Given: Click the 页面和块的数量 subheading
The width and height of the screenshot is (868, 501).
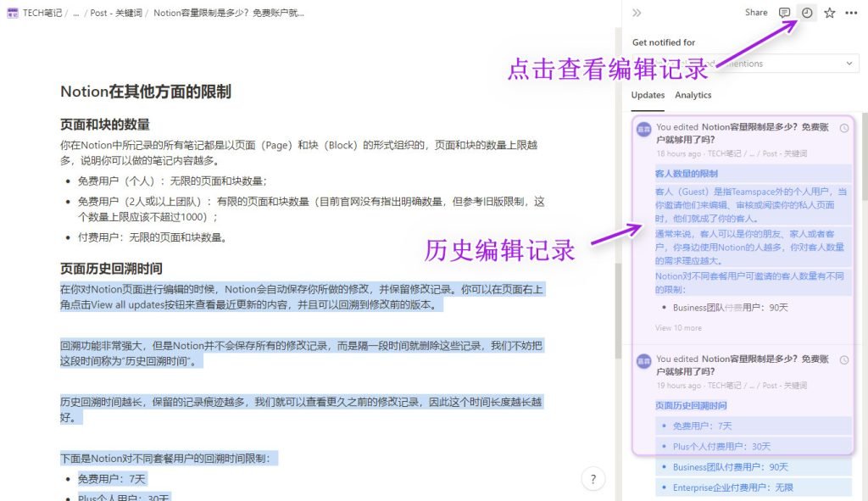Looking at the screenshot, I should pos(105,125).
